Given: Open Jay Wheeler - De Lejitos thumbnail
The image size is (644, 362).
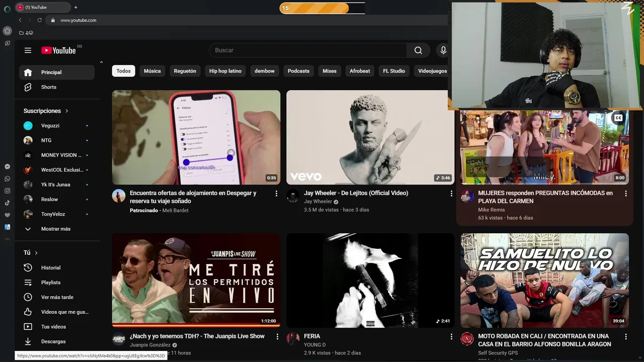Looking at the screenshot, I should (370, 137).
